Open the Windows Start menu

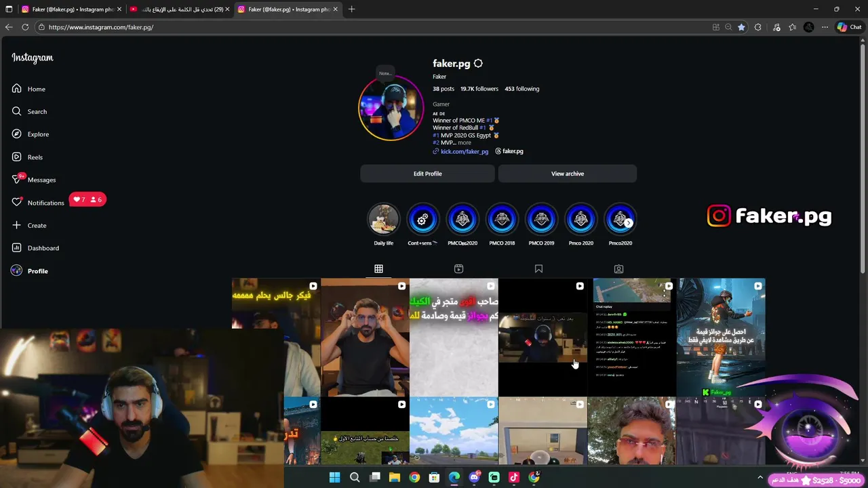coord(335,478)
